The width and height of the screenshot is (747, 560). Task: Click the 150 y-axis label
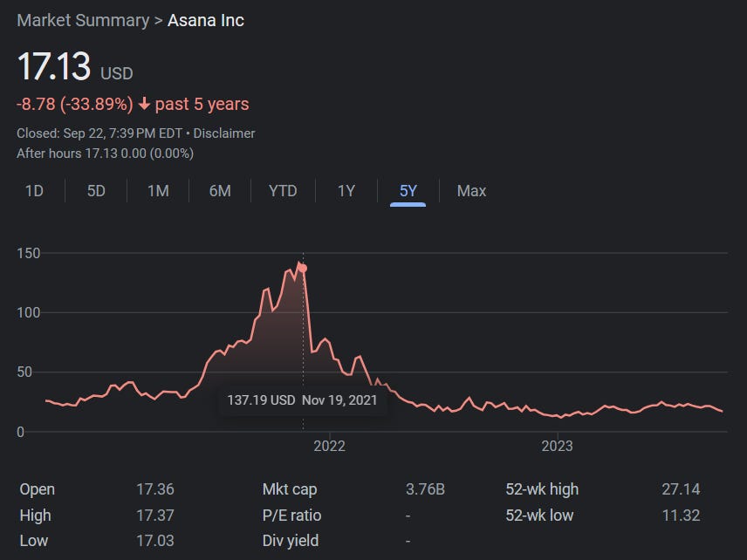coord(29,253)
